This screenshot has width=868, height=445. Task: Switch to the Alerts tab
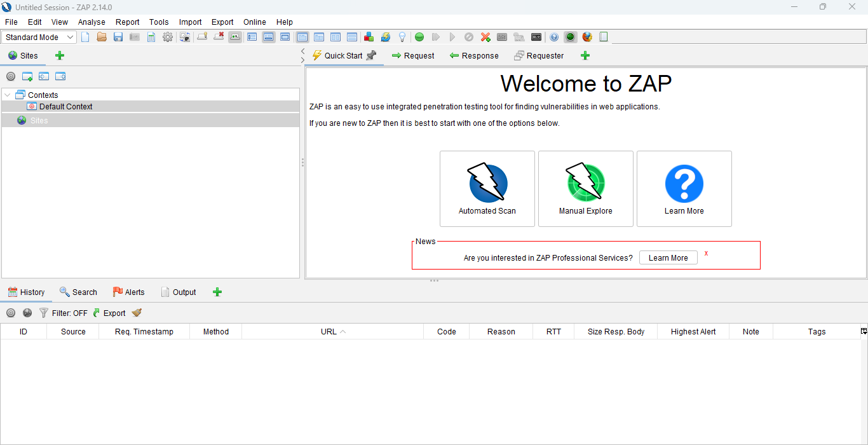(x=128, y=292)
